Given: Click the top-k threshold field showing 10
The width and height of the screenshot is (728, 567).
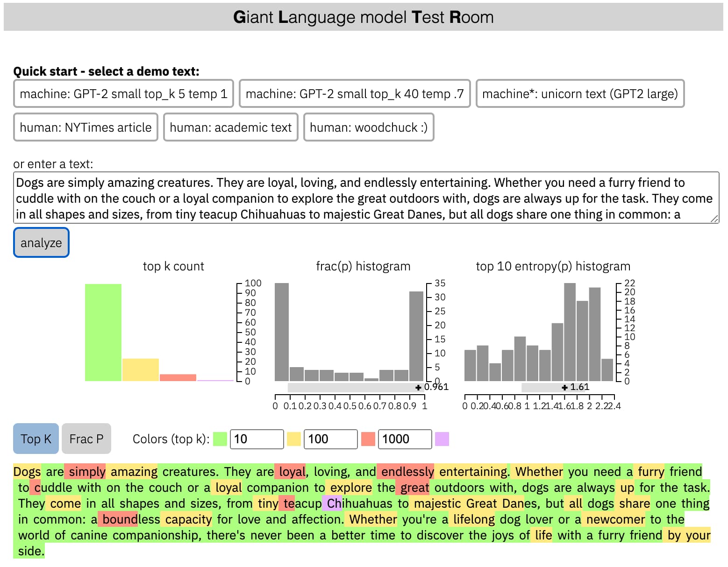Looking at the screenshot, I should point(256,439).
